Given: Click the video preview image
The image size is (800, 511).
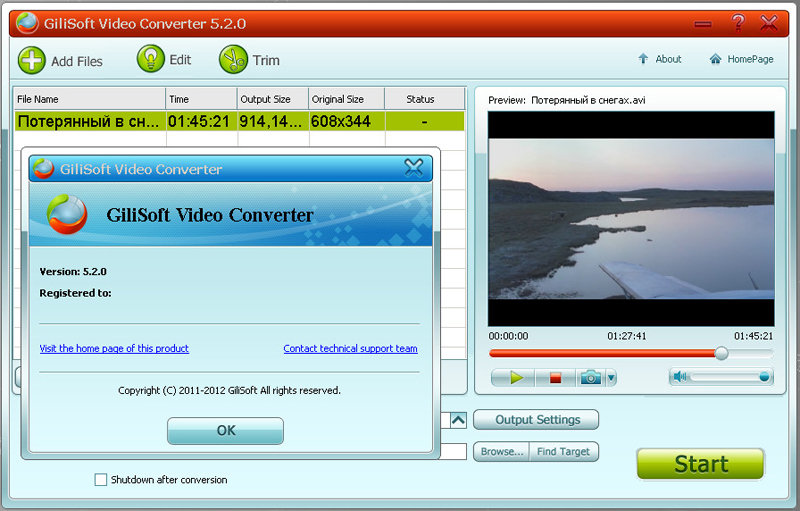Looking at the screenshot, I should pyautogui.click(x=631, y=218).
